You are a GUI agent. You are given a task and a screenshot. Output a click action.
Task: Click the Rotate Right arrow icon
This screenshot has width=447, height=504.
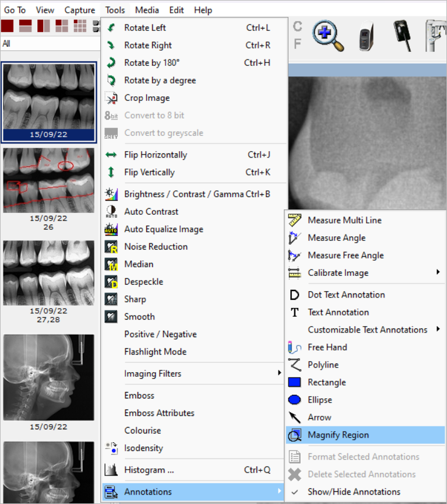111,45
